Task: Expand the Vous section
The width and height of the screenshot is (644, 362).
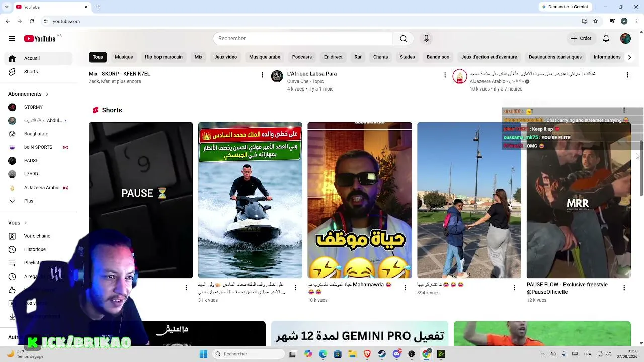Action: pos(18,223)
